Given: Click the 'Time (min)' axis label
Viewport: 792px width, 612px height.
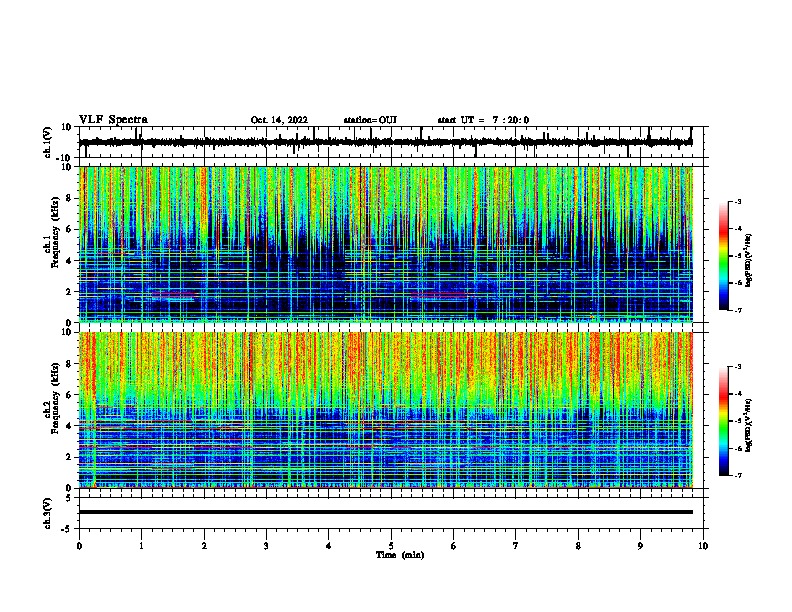Looking at the screenshot, I should (400, 555).
